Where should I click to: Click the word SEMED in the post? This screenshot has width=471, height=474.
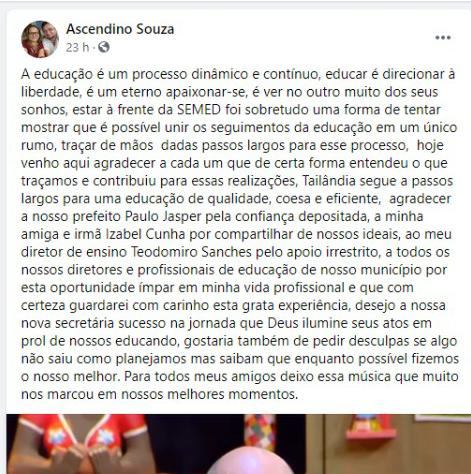pos(199,110)
